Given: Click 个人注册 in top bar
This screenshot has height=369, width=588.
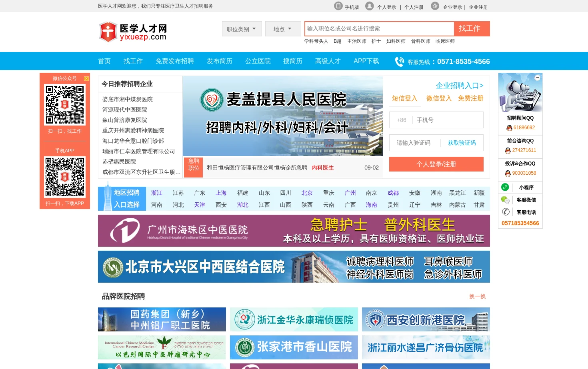Looking at the screenshot, I should (414, 7).
